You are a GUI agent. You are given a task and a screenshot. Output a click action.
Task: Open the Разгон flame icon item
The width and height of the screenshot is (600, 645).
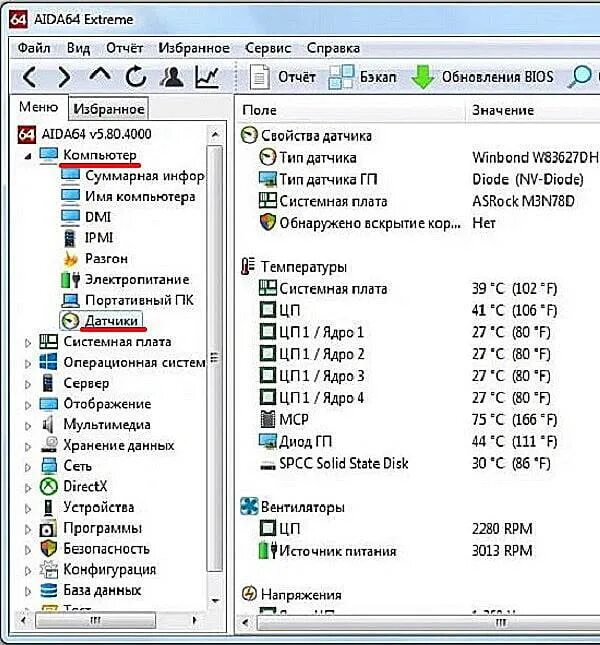(70, 259)
